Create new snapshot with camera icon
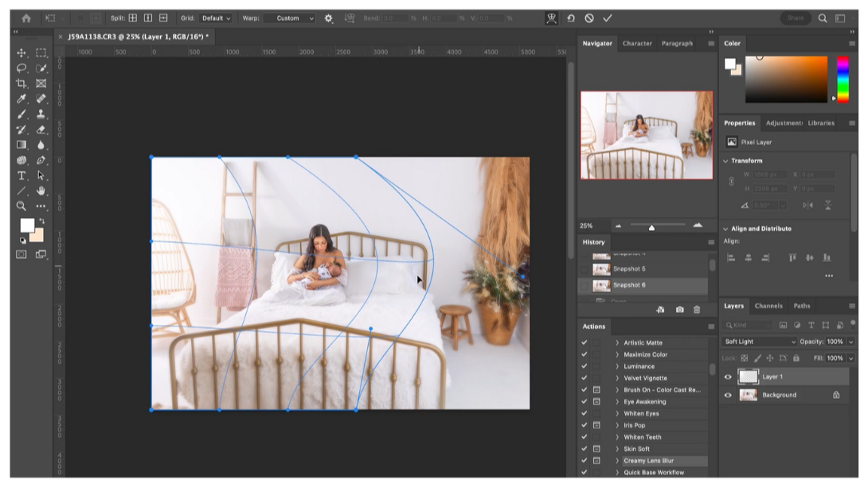868x488 pixels. (x=679, y=309)
